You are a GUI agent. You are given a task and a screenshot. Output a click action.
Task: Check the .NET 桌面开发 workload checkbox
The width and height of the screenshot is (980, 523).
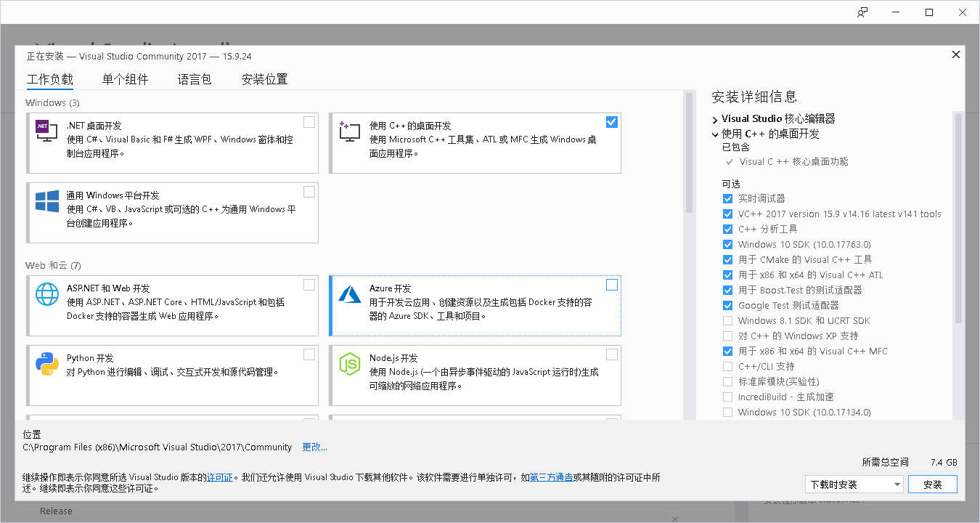click(309, 122)
